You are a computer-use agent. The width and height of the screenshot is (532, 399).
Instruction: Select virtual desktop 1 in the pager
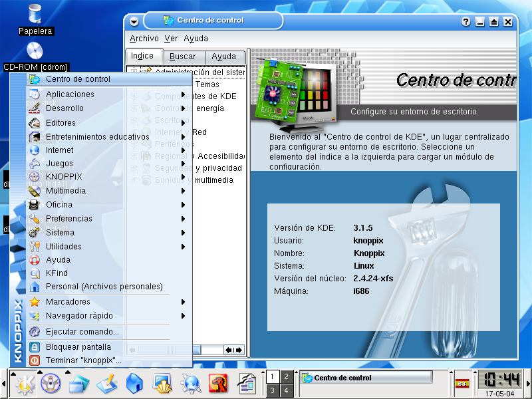coord(272,376)
